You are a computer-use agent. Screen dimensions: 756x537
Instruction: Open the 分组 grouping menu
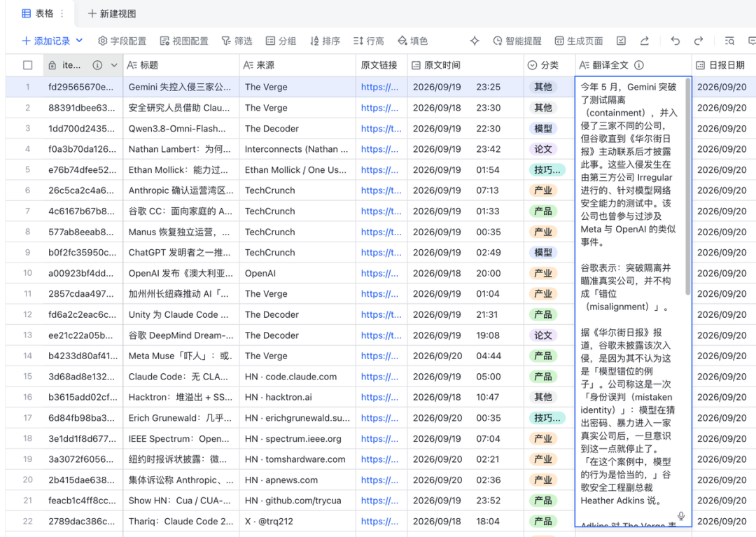coord(281,41)
